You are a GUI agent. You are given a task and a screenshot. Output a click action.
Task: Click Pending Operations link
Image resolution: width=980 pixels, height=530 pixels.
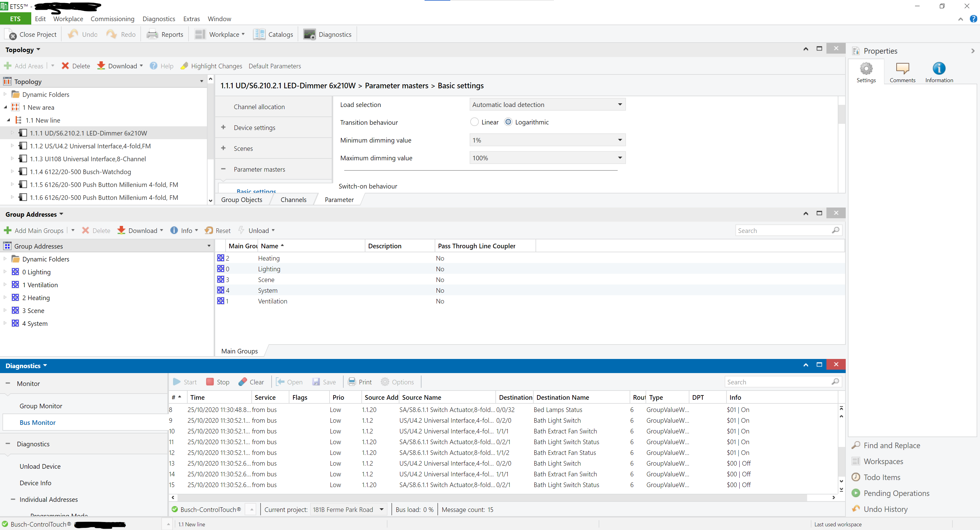(896, 493)
